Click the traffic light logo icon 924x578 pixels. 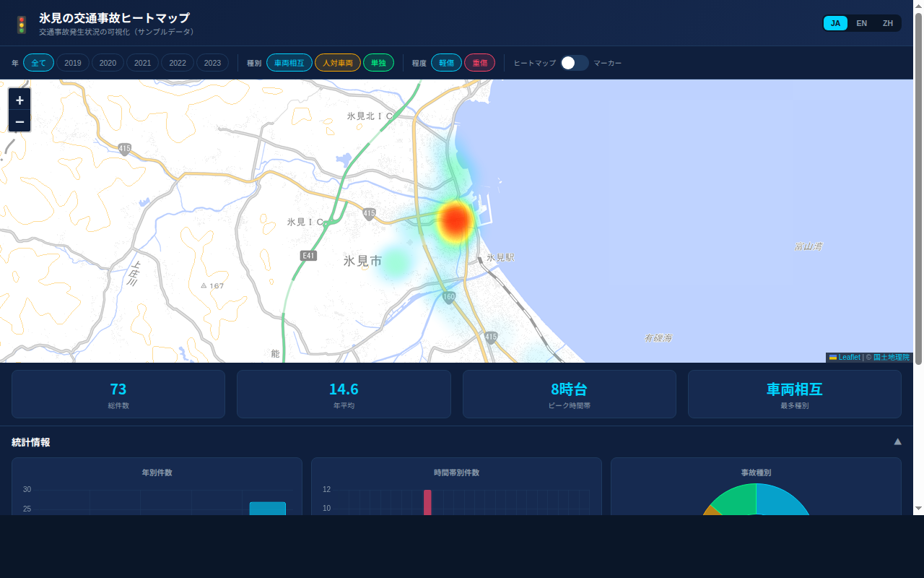[x=22, y=23]
